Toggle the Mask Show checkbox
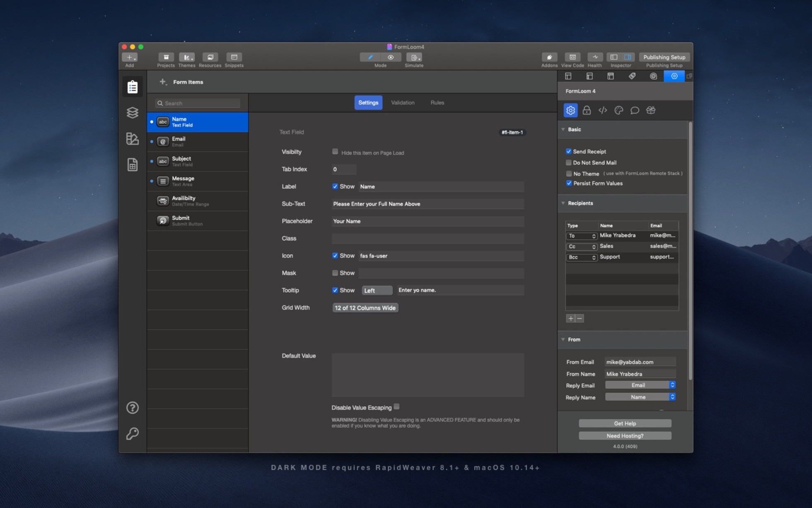Screen dimensions: 812x508 335,273
